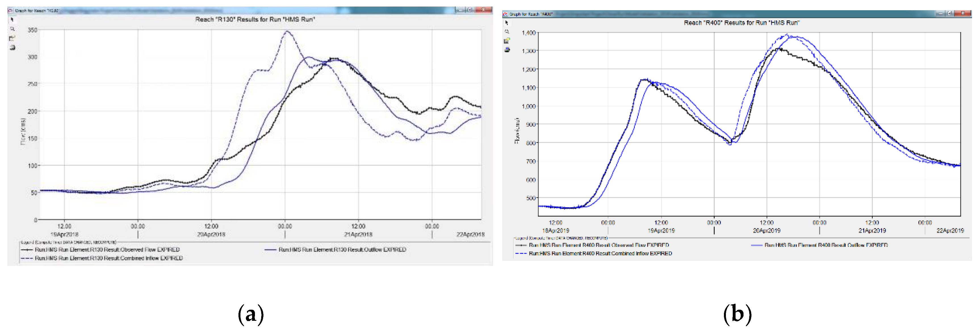Image resolution: width=980 pixels, height=331 pixels.
Task: Maximize the R130 graph window
Action: (470, 10)
